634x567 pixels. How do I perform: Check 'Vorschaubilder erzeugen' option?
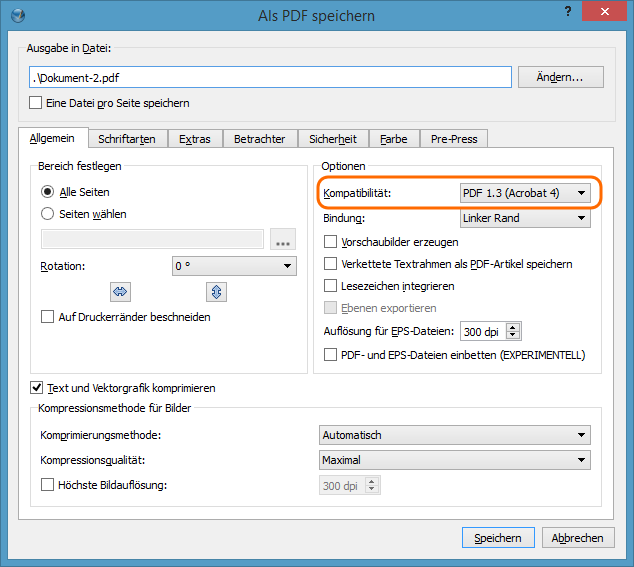331,242
